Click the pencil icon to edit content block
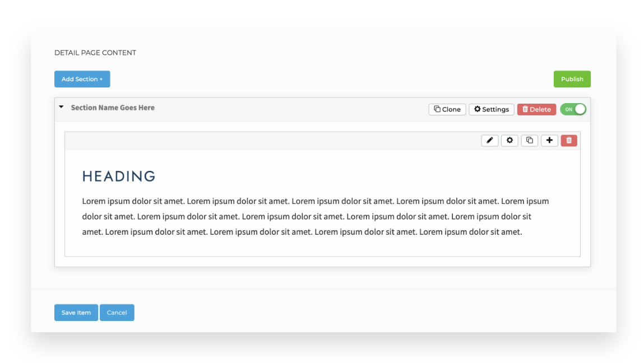The image size is (644, 363). 489,140
